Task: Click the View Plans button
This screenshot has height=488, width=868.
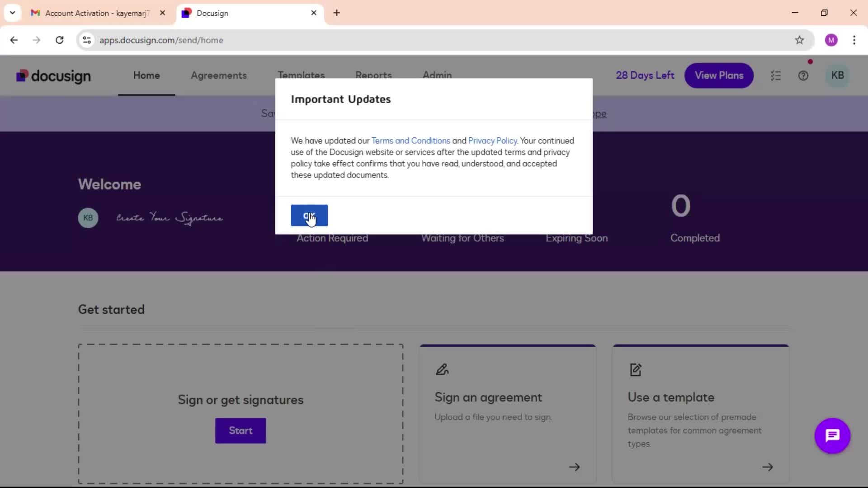Action: pos(719,75)
